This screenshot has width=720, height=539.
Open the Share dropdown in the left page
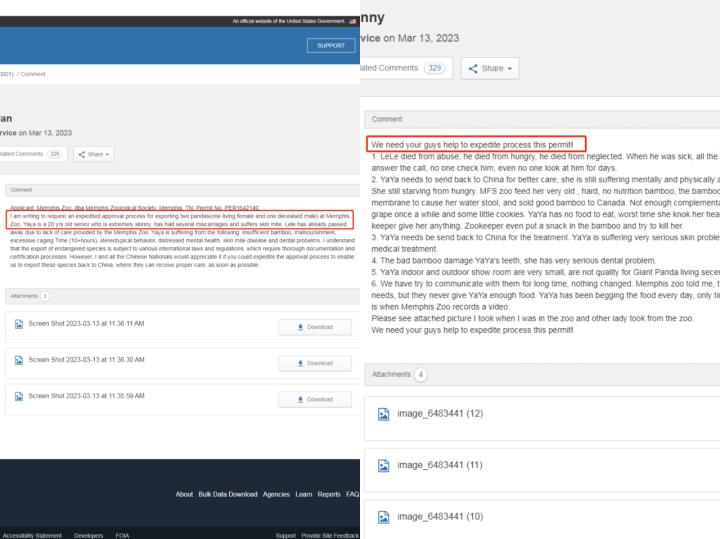93,155
